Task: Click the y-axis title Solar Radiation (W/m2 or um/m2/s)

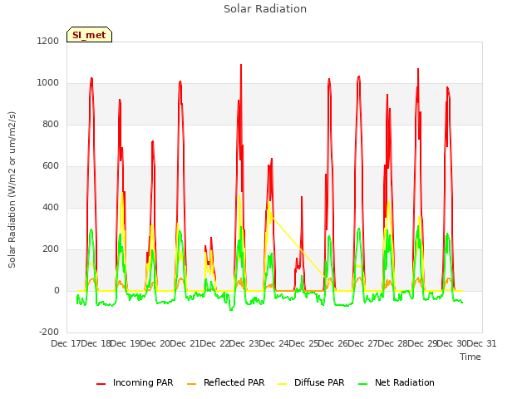Action: (12, 190)
